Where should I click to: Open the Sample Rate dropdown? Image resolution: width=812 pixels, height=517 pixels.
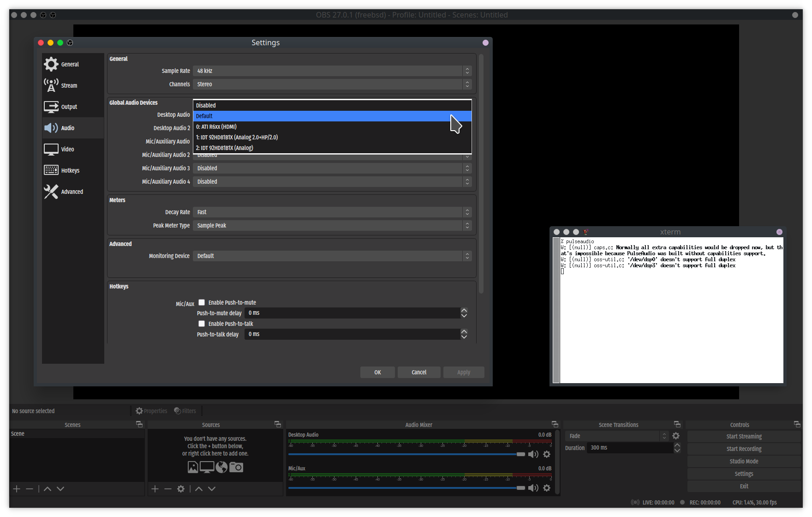click(x=332, y=71)
